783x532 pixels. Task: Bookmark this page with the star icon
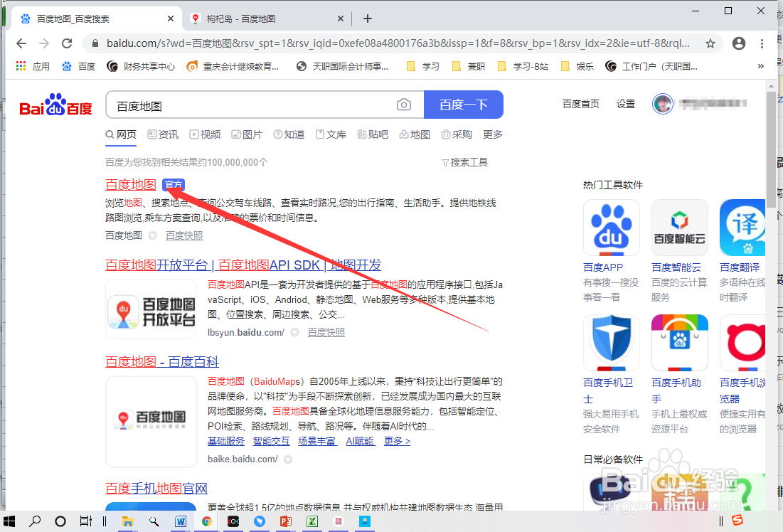[710, 43]
